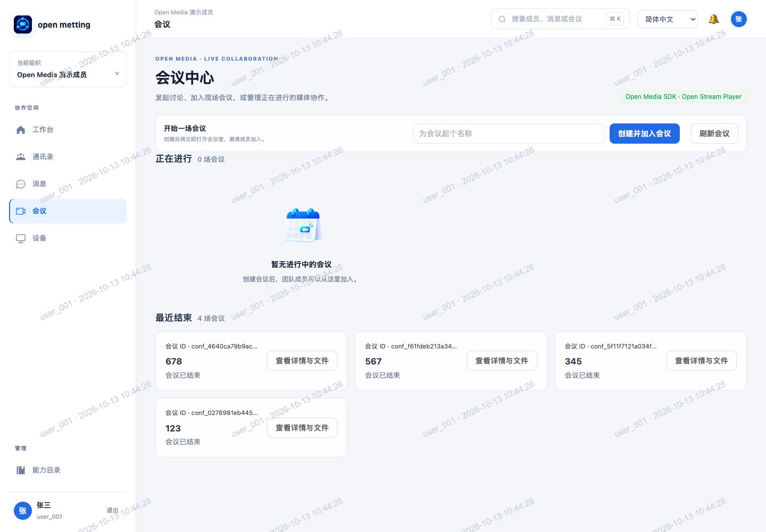Click the 工作台 home icon
Screen dimensions: 766x532
[x=21, y=130]
